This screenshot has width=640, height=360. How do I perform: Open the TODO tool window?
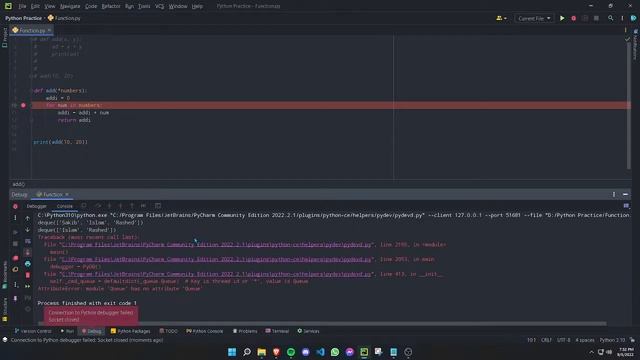pos(169,331)
